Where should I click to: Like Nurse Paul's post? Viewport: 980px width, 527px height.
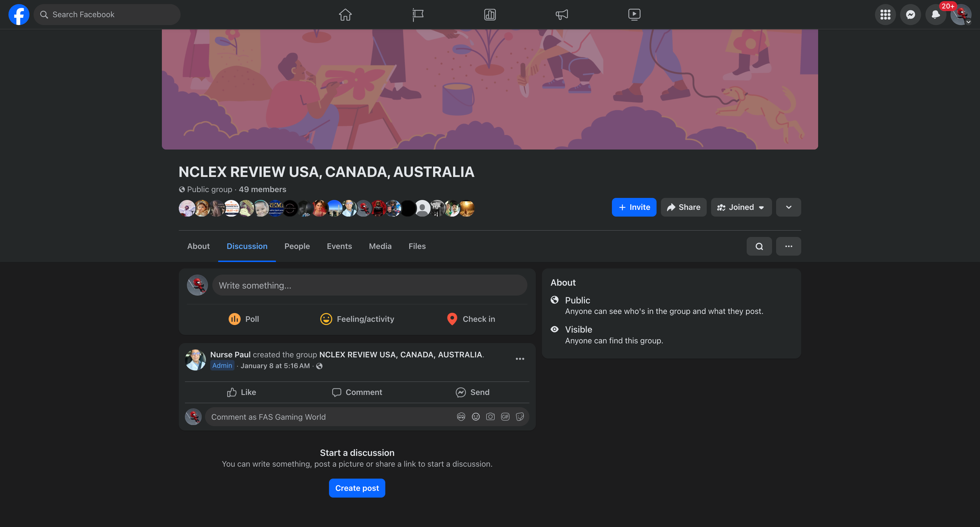242,392
